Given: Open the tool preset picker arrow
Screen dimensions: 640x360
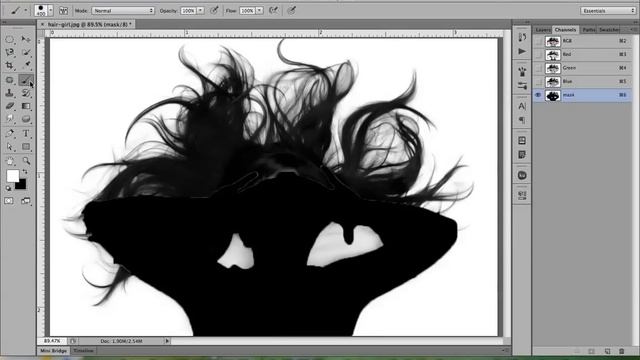Looking at the screenshot, I should click(x=25, y=11).
